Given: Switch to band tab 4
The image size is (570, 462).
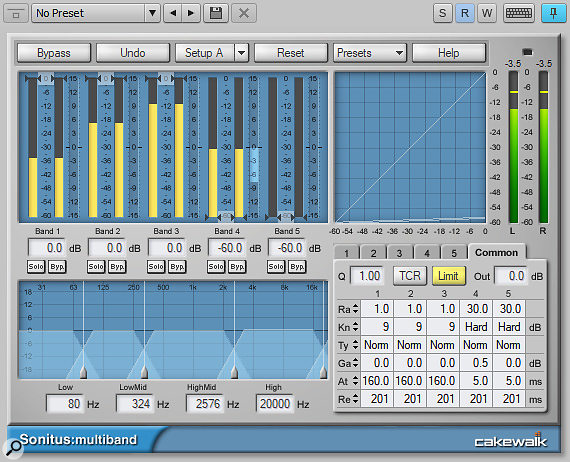Looking at the screenshot, I should point(427,253).
